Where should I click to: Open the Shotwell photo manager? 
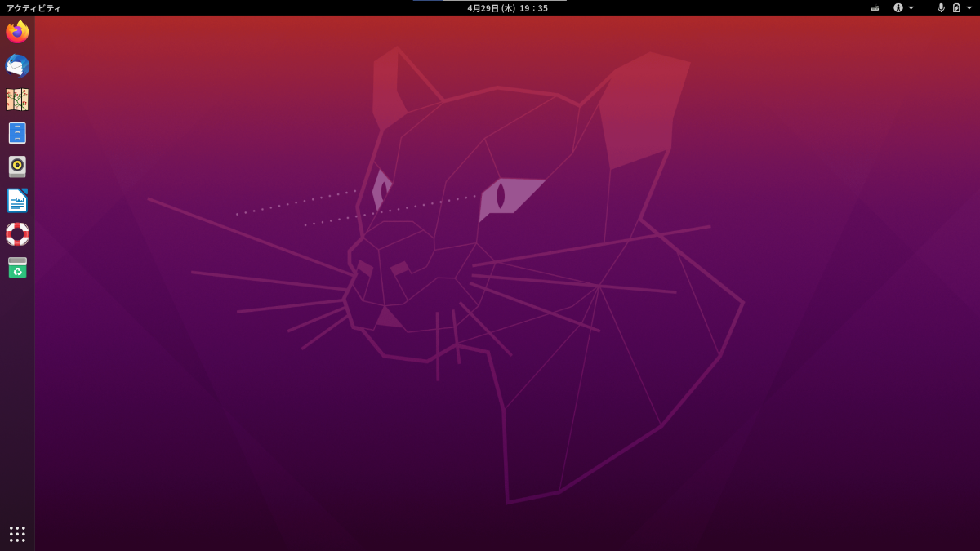(x=16, y=100)
